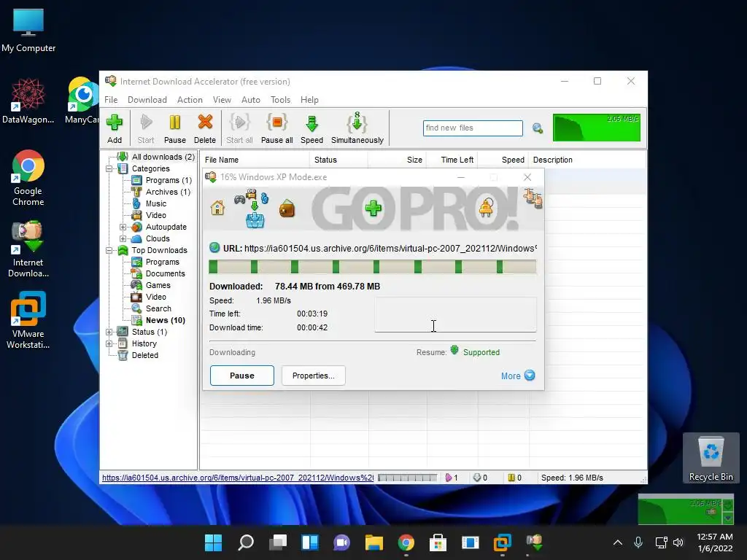
Task: Open My Computer desktop icon
Action: pos(28,31)
